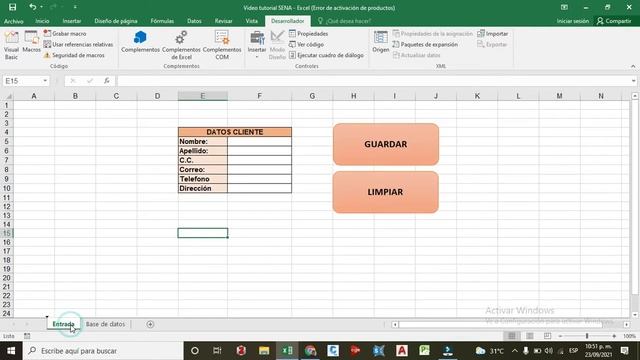Undo the last action

point(33,7)
